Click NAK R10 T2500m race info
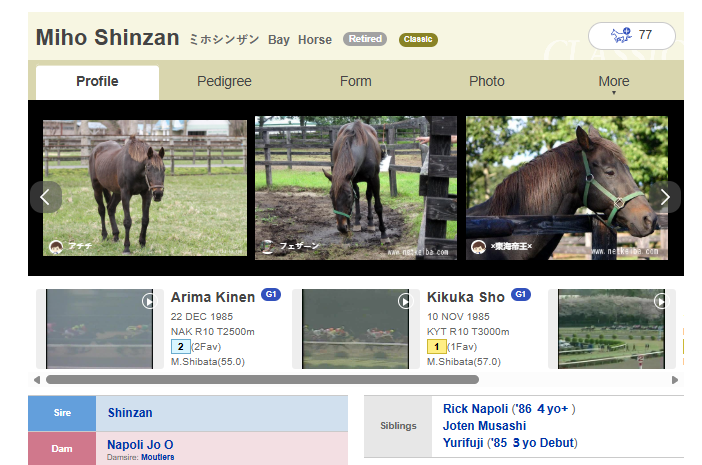Screen dimensions: 702x465 pyautogui.click(x=213, y=332)
